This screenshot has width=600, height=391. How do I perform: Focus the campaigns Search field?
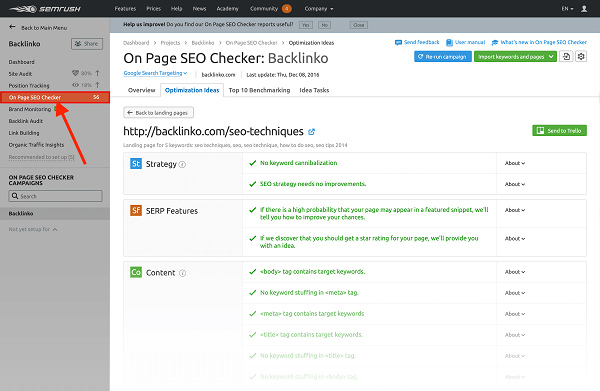[55, 196]
